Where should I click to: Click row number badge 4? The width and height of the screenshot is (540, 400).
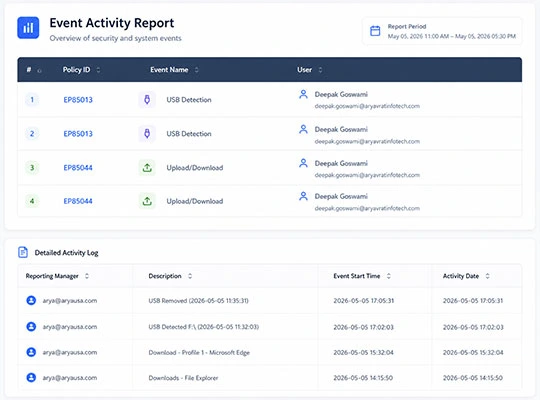(x=32, y=201)
